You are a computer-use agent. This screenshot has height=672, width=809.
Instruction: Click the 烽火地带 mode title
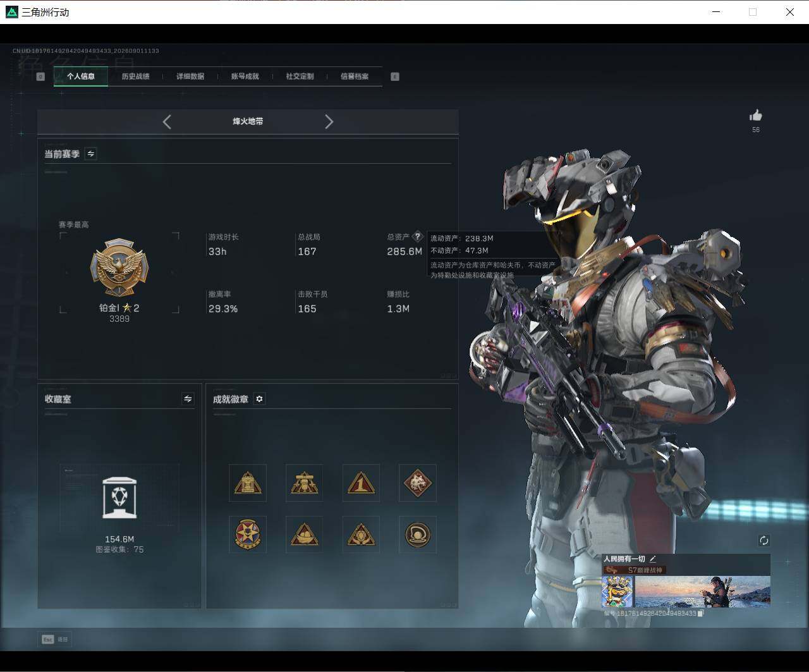[248, 121]
